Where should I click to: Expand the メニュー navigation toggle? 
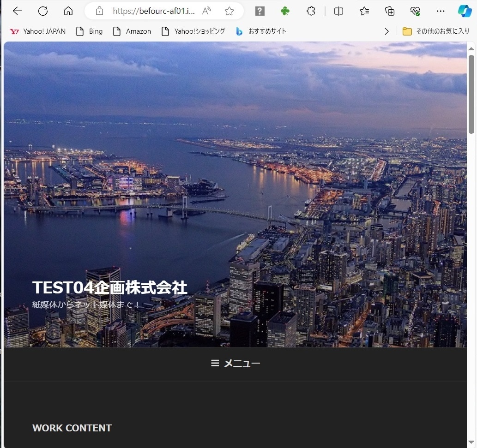tap(235, 363)
